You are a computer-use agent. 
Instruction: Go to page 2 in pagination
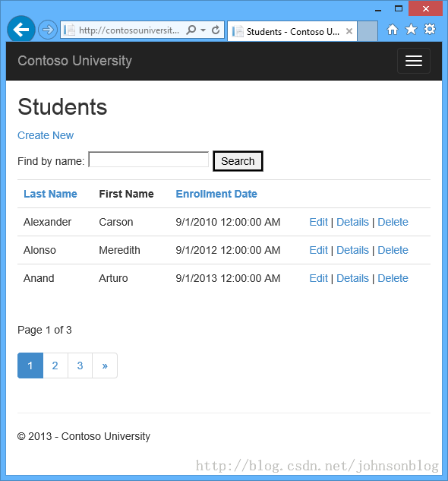(55, 365)
